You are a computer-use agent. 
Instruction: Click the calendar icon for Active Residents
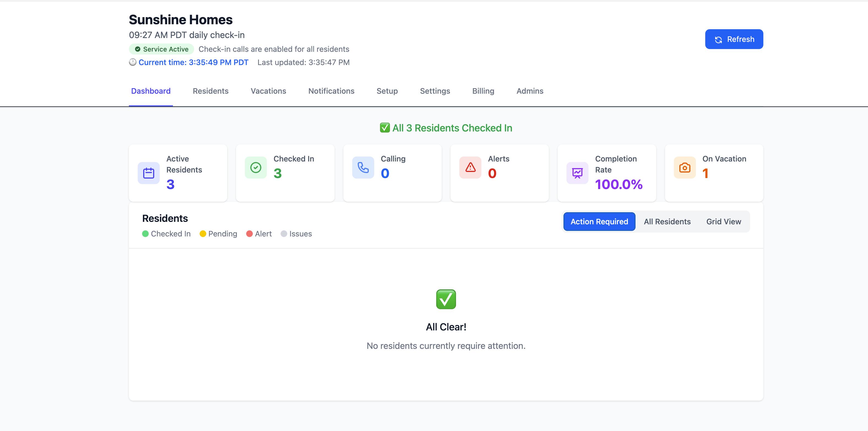pos(149,173)
